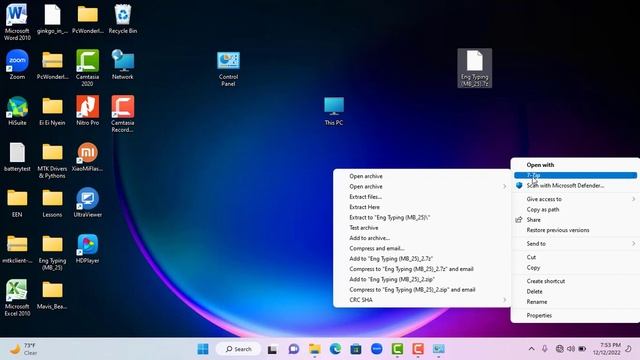Choose the plain Compress and email... entry

422,248
